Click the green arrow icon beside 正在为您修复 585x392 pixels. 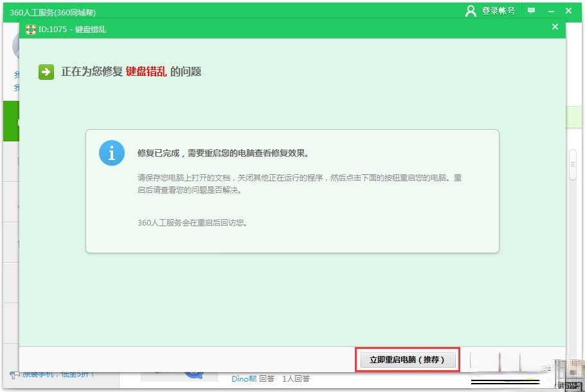46,72
